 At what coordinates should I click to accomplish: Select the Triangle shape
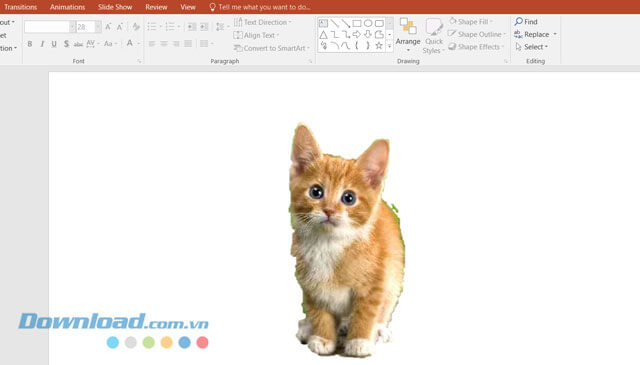(x=323, y=35)
